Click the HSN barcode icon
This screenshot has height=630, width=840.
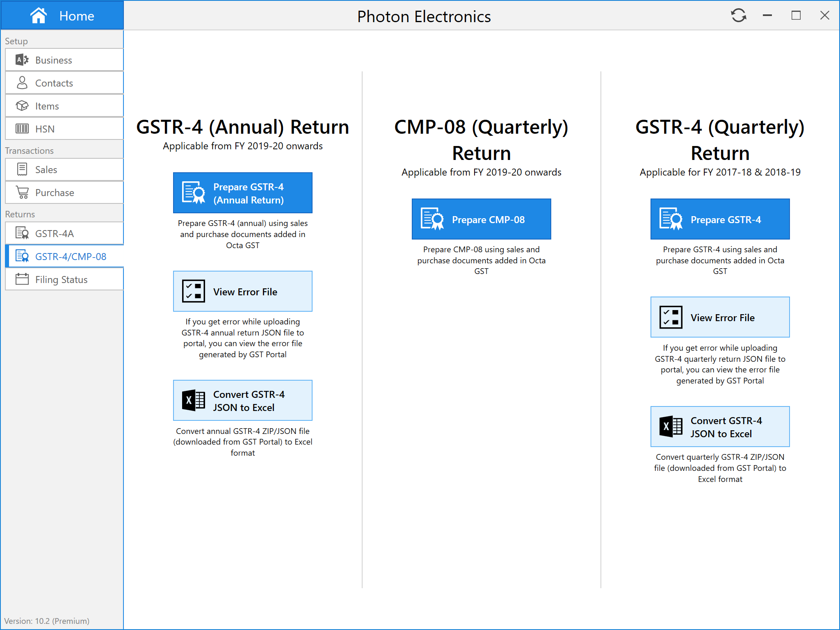[22, 129]
